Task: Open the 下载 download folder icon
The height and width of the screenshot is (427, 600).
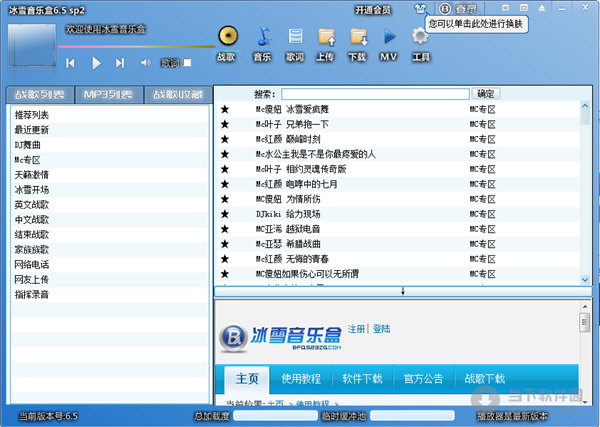Action: [x=359, y=37]
